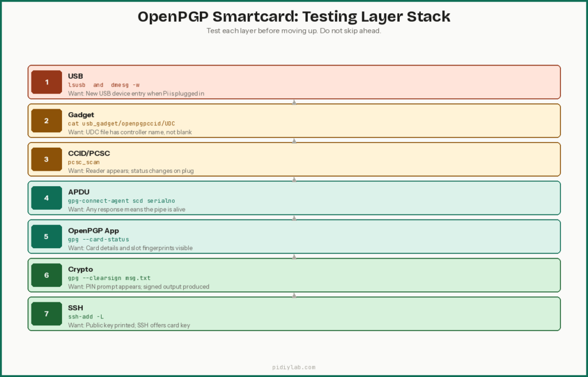Select the SSH layer heading
588x377 pixels.
click(x=75, y=308)
